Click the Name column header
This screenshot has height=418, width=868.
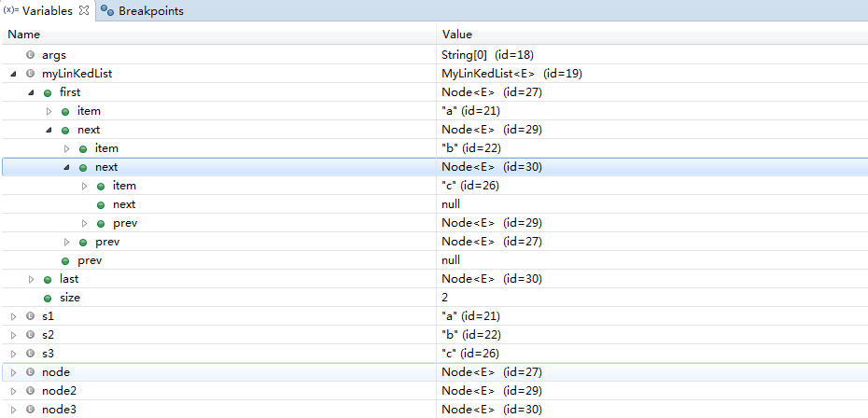(23, 35)
